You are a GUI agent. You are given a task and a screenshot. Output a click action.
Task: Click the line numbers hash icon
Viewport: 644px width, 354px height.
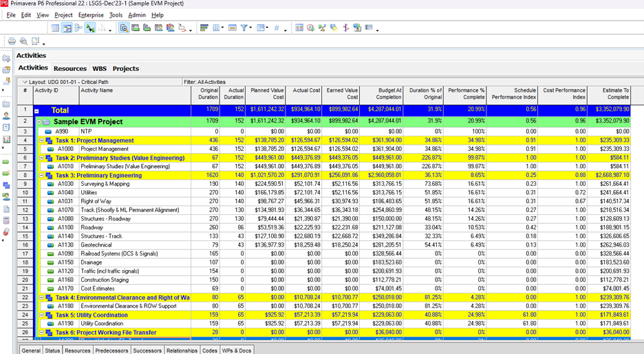tap(277, 28)
